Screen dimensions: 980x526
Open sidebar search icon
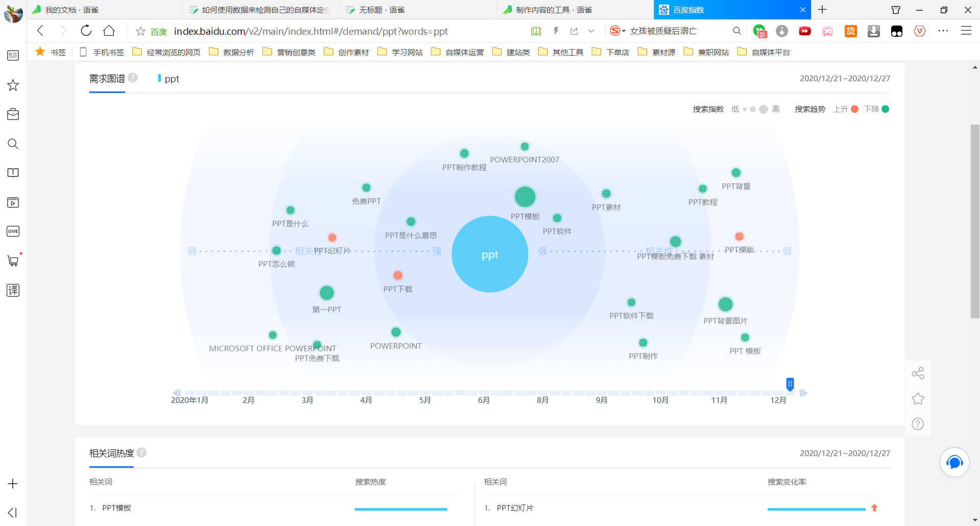click(13, 144)
